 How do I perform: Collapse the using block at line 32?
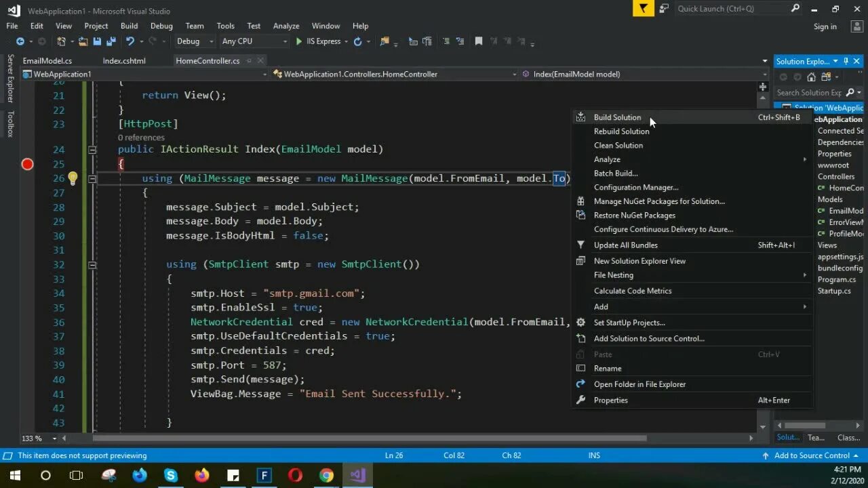pos(92,264)
